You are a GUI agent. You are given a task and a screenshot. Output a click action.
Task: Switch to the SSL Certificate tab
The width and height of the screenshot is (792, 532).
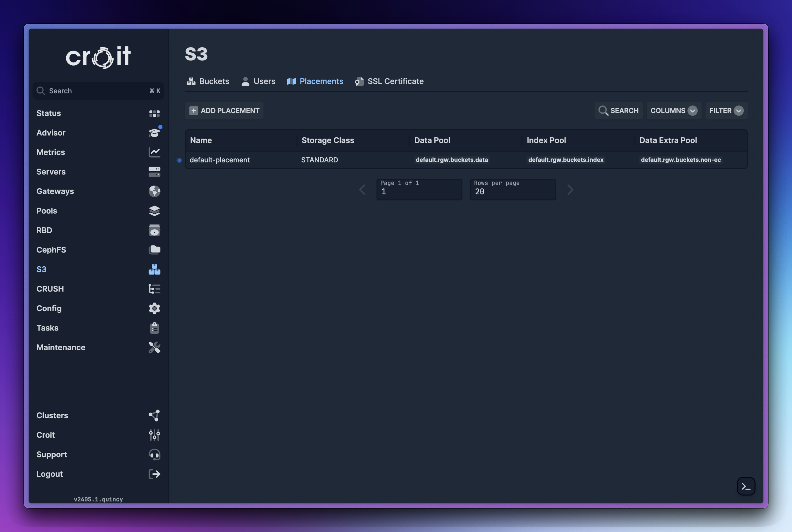tap(389, 81)
